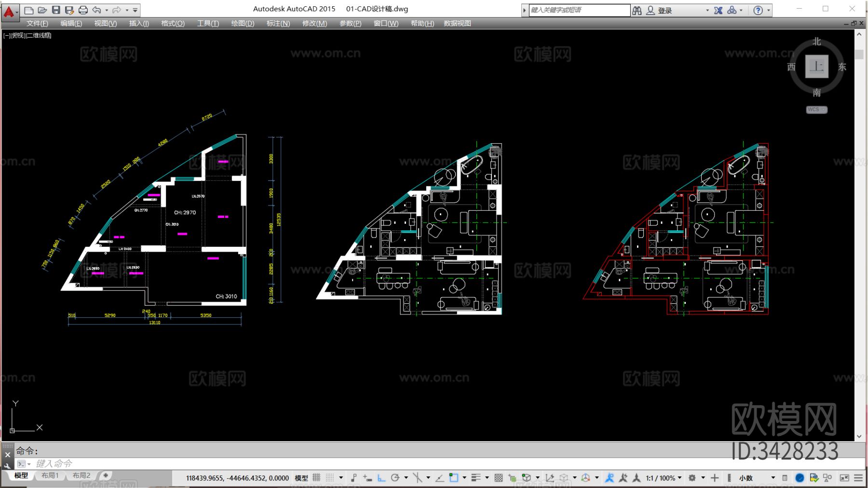The width and height of the screenshot is (868, 488).
Task: Click the hardware acceleration blue circle icon
Action: (x=800, y=478)
